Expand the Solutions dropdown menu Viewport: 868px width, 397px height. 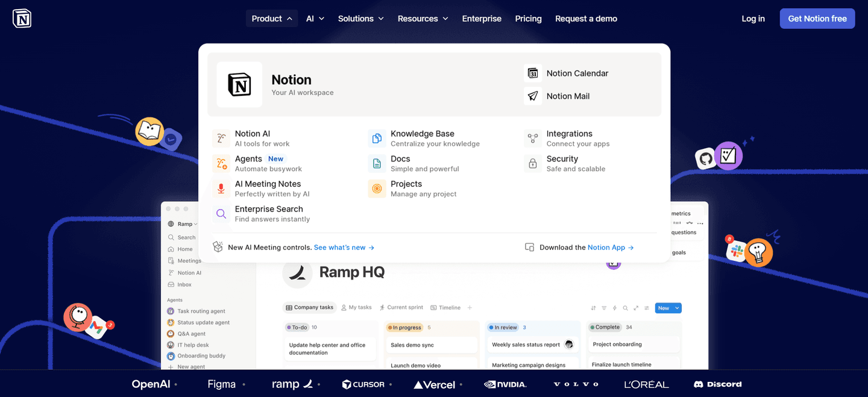[x=361, y=19]
